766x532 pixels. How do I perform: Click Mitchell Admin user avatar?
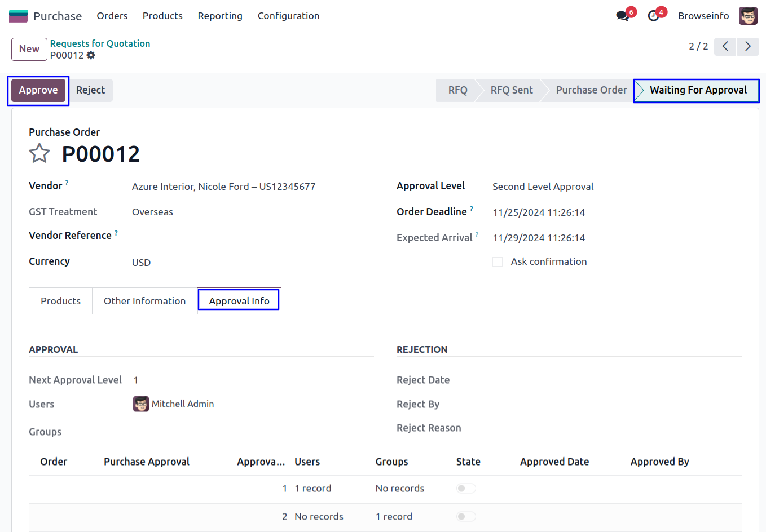pos(141,404)
